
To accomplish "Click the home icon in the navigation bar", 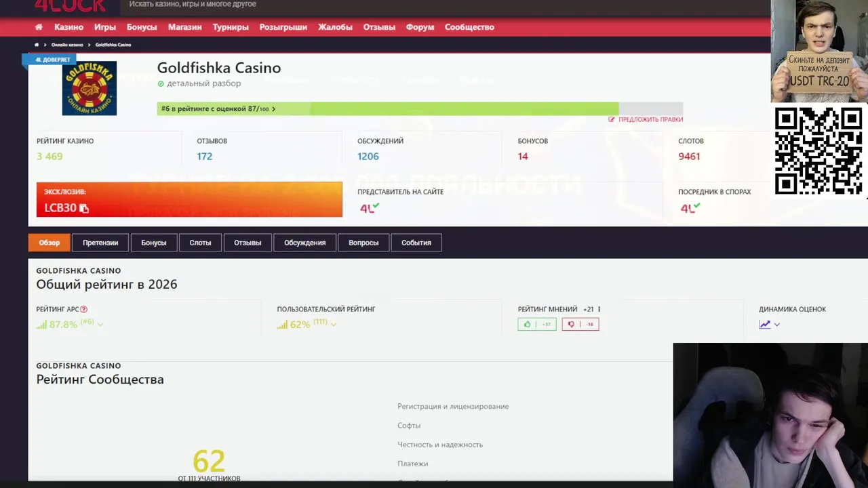I will [x=39, y=27].
